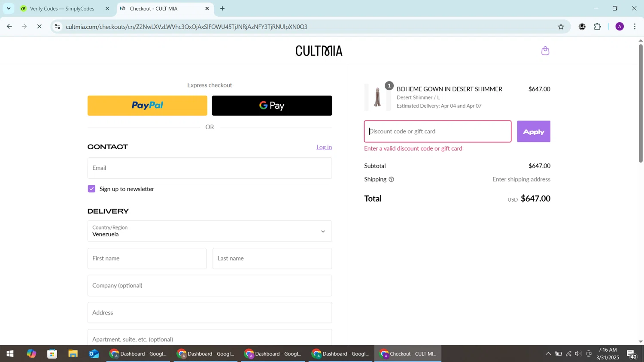
Task: Click the BOHEME GOWN IN DESERT SHIMMER title
Action: click(449, 89)
